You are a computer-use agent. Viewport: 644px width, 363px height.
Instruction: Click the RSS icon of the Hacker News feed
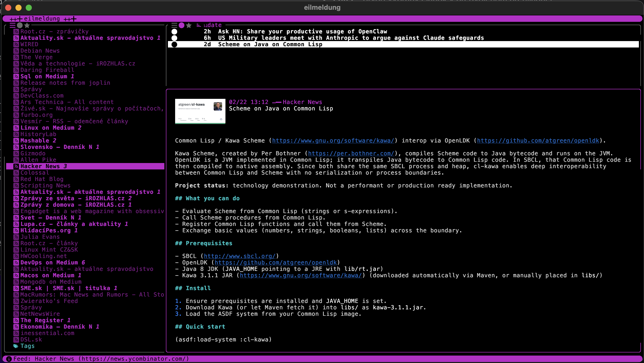pos(16,166)
